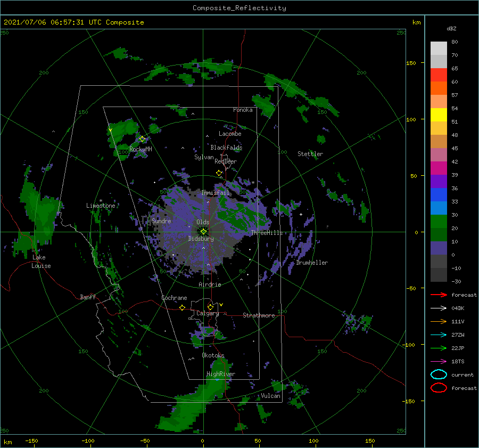This screenshot has width=479, height=448.
Task: Pick the red 60–65 dBZ swatch
Action: [439, 75]
